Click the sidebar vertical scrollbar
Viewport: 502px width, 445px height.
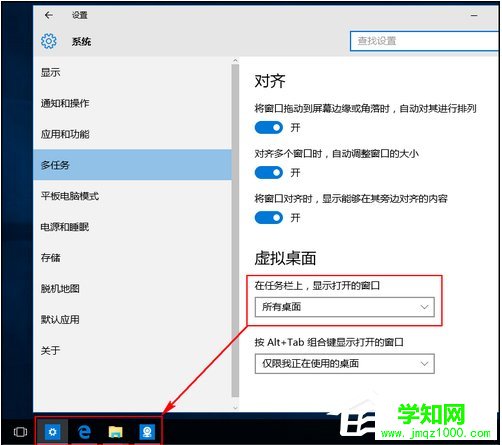(x=235, y=231)
